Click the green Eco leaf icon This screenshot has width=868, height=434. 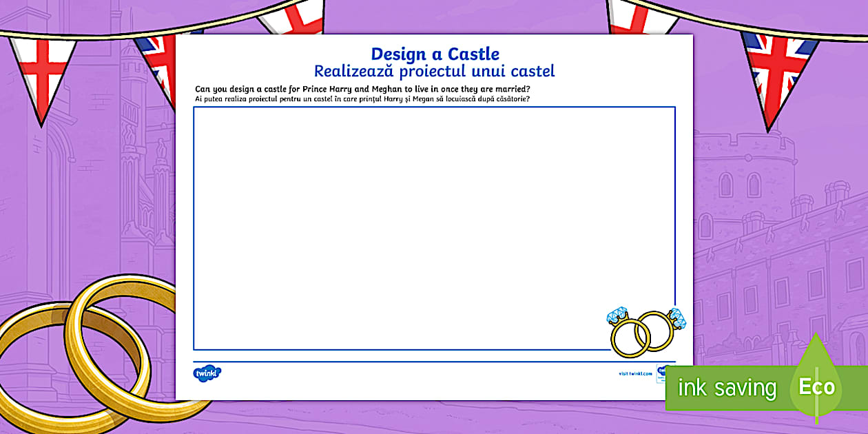[817, 384]
